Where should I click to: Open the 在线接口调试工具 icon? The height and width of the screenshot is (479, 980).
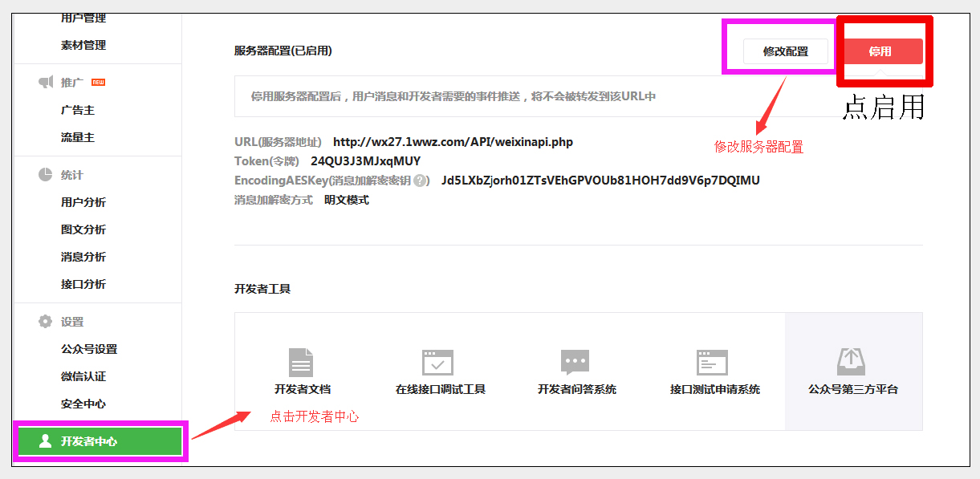point(438,363)
